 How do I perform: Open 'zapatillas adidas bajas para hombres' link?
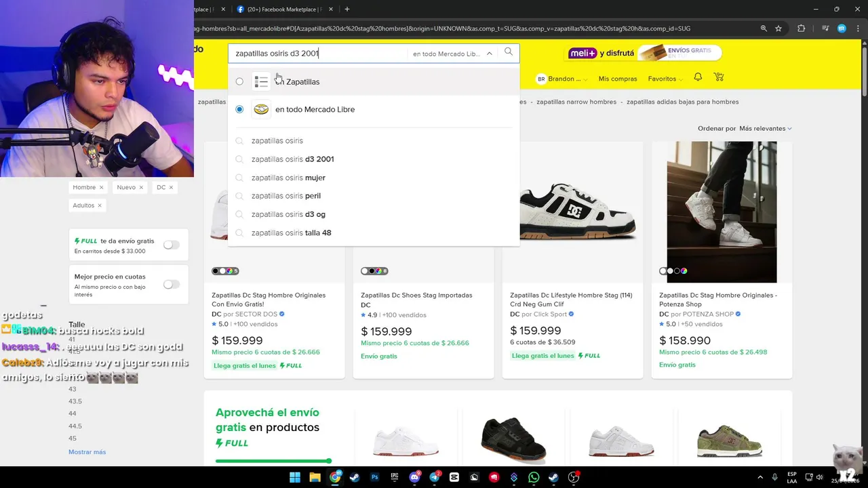point(682,102)
